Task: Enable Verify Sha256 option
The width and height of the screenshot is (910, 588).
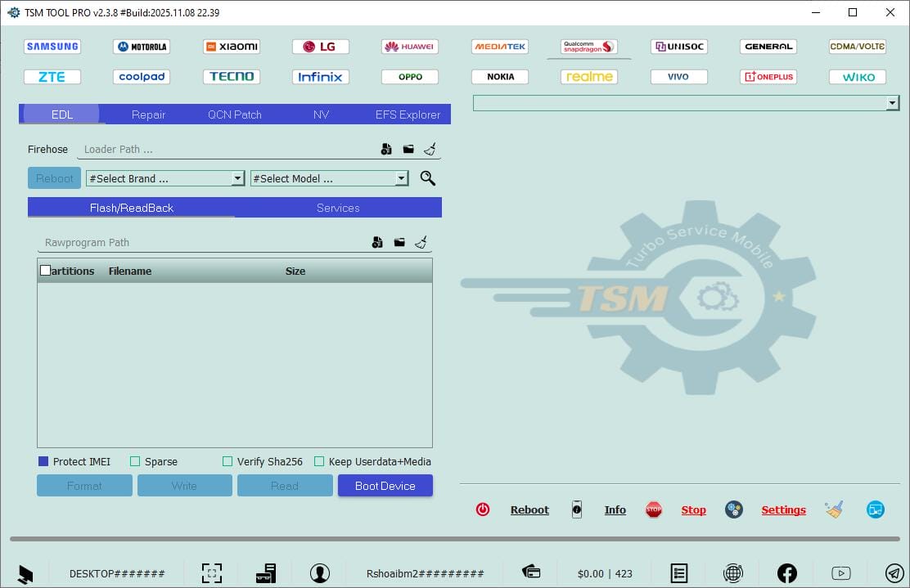Action: [227, 461]
